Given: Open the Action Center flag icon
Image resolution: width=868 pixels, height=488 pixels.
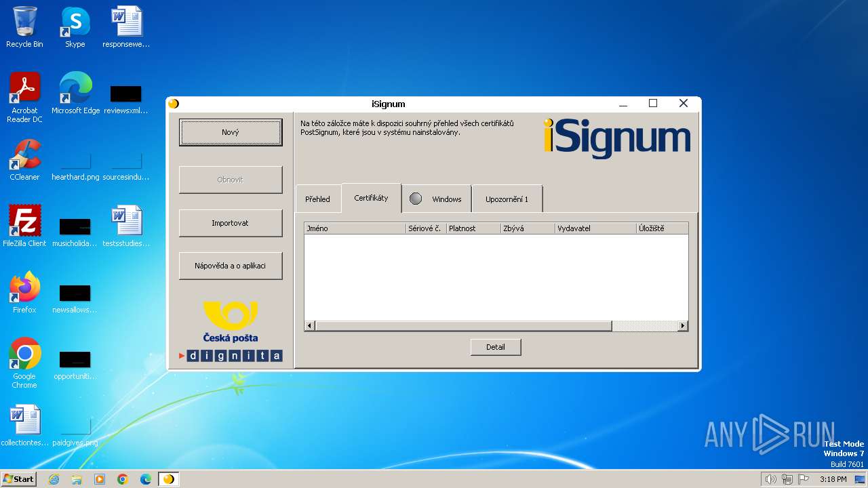Looking at the screenshot, I should click(804, 479).
